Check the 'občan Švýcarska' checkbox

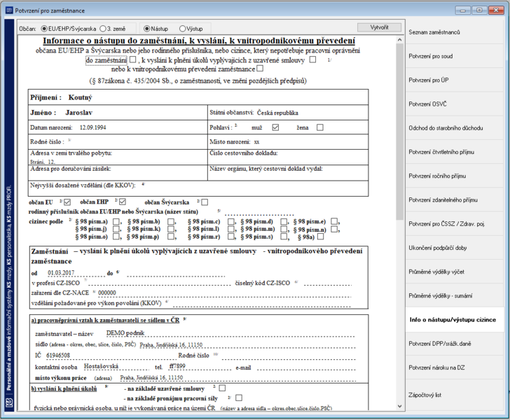(x=205, y=202)
